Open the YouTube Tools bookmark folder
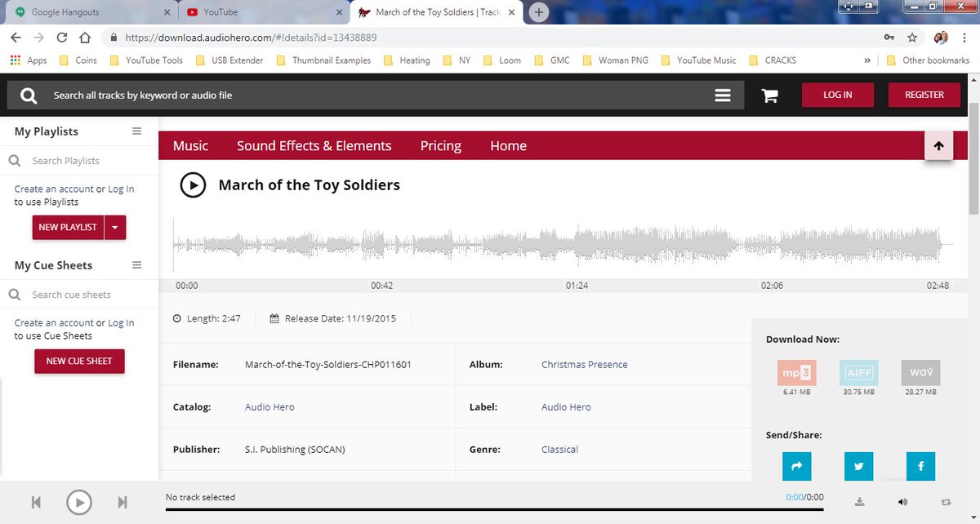This screenshot has width=980, height=524. (x=145, y=60)
